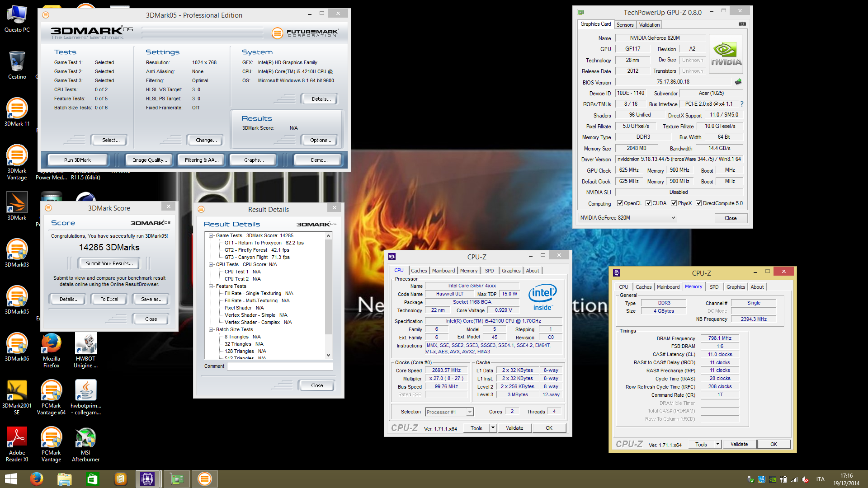The height and width of the screenshot is (488, 868).
Task: Click the Result Details scrollbar down arrow
Action: [328, 355]
